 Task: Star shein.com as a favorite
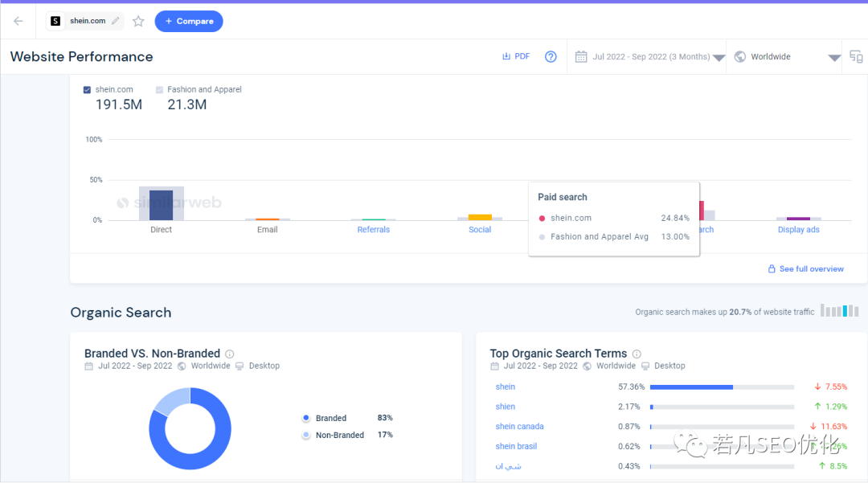click(138, 21)
